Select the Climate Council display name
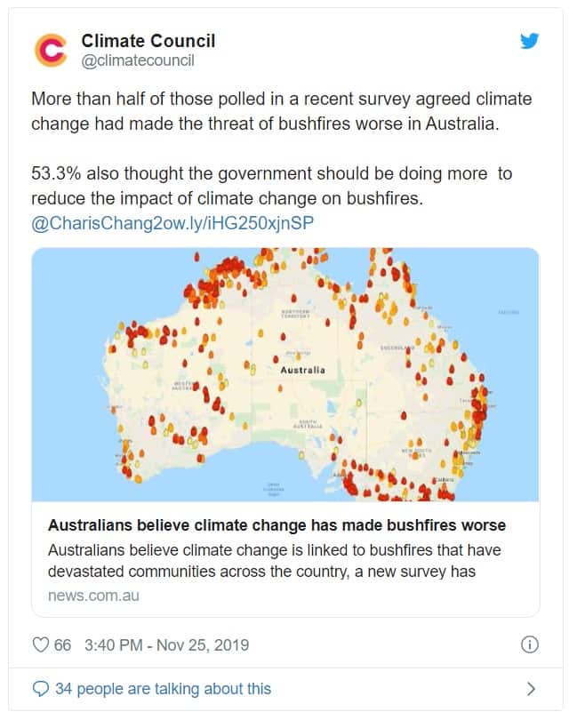The height and width of the screenshot is (728, 577). 148,40
